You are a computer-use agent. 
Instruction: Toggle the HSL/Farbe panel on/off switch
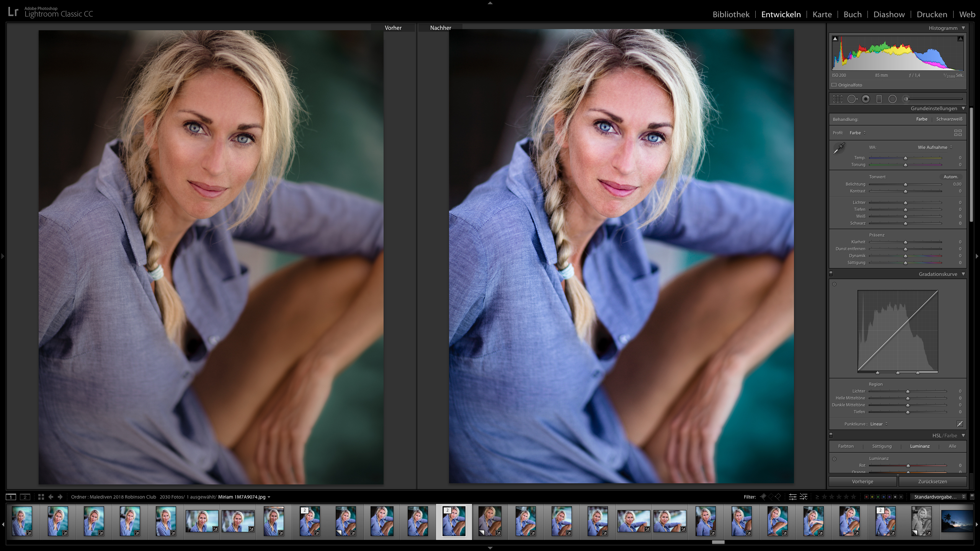[x=831, y=435]
